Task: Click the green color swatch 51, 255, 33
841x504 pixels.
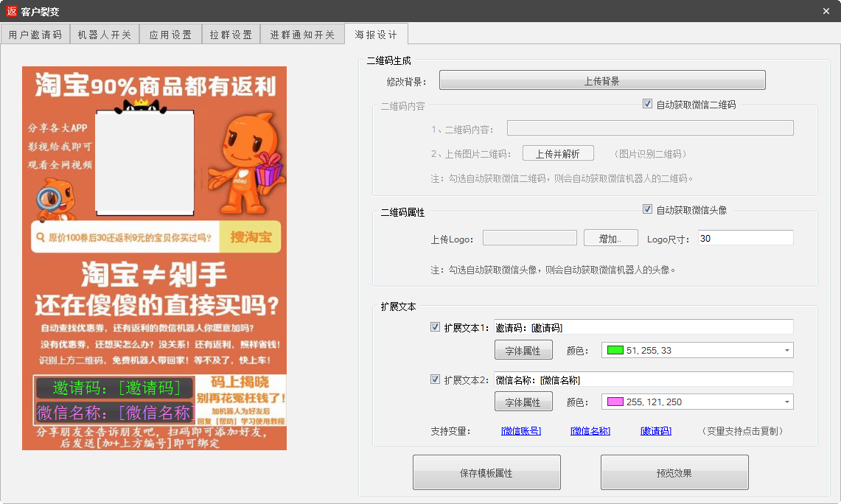Action: click(x=615, y=350)
